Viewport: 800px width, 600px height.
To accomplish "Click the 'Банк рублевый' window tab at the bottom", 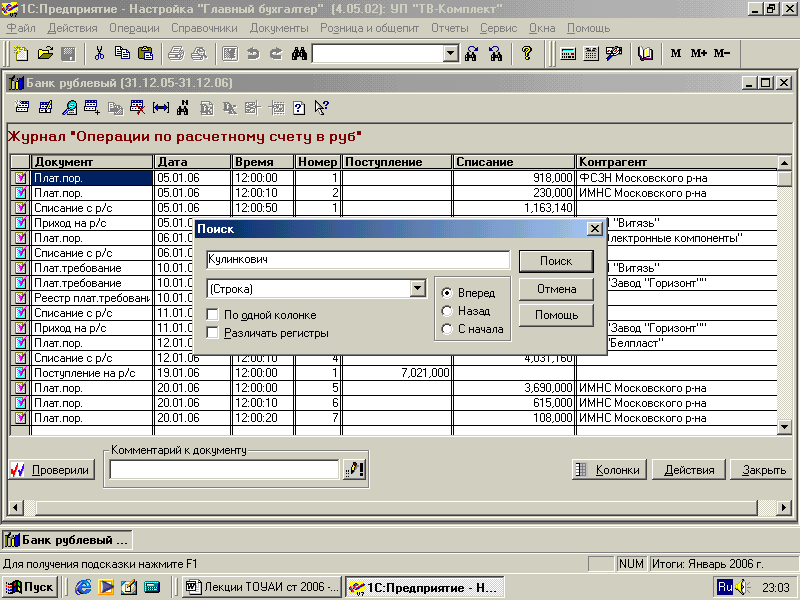I will point(67,540).
